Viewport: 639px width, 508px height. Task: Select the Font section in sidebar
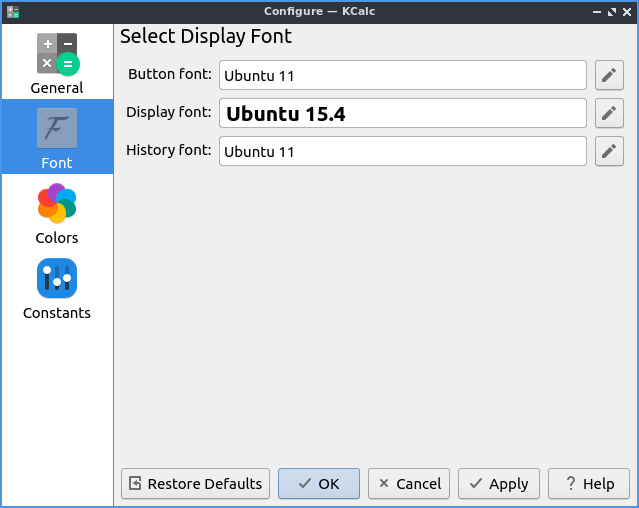tap(57, 138)
